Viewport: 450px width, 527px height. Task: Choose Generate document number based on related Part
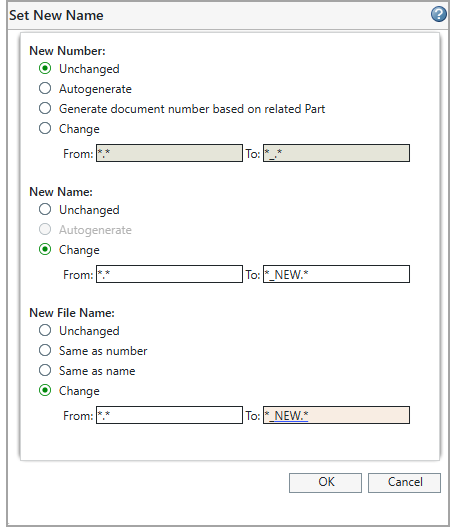pyautogui.click(x=45, y=108)
